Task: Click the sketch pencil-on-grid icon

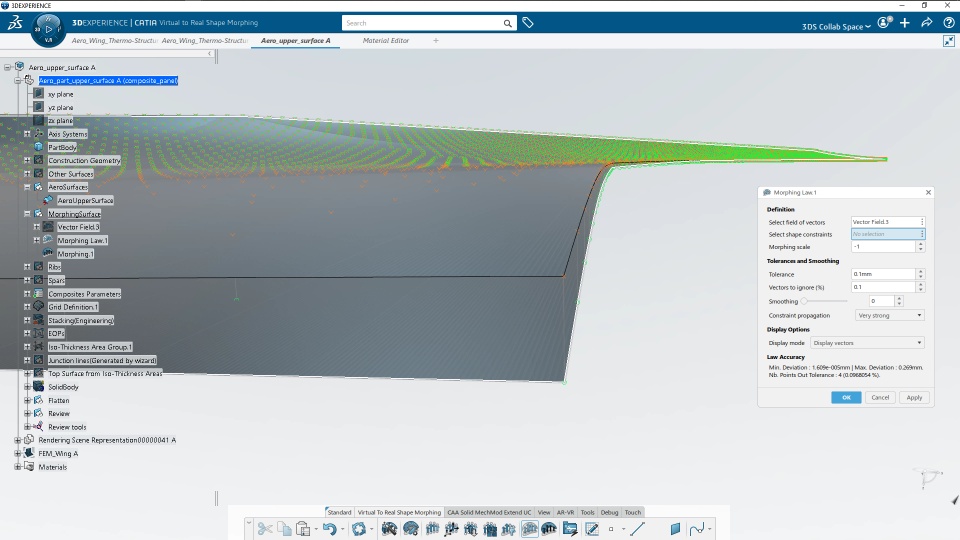Action: coord(591,528)
